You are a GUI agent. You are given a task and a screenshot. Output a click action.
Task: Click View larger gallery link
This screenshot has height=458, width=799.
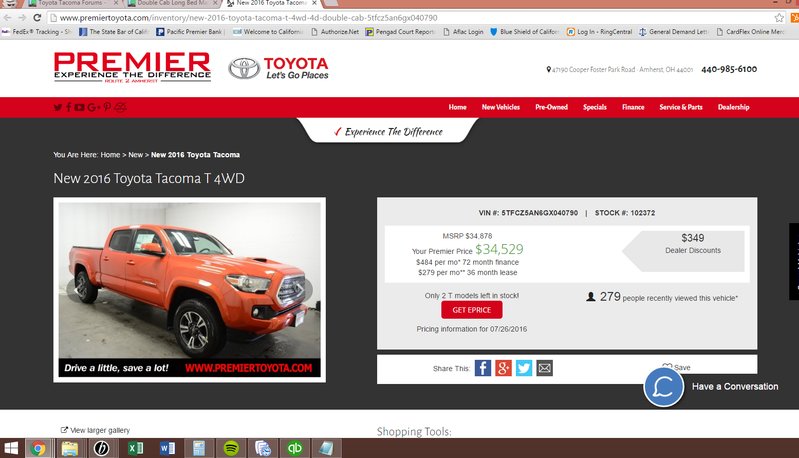(x=96, y=430)
